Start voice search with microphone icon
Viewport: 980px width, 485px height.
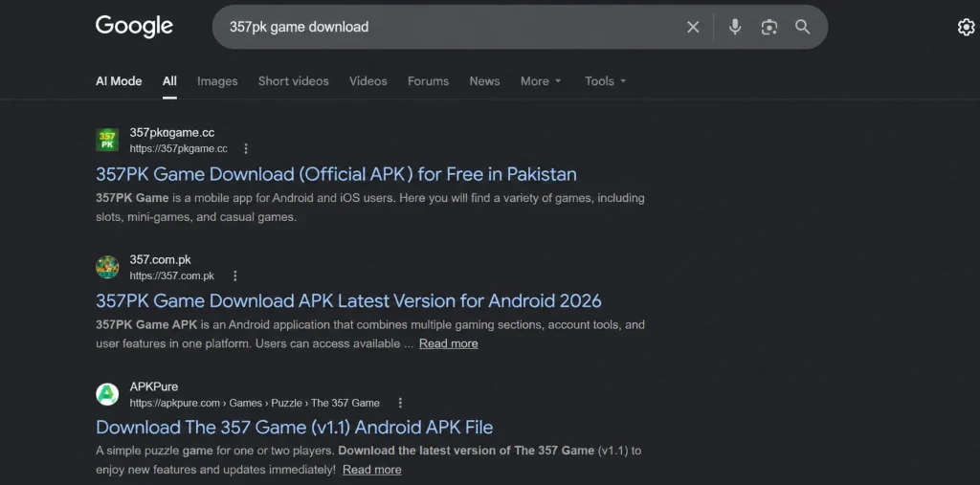pos(735,27)
